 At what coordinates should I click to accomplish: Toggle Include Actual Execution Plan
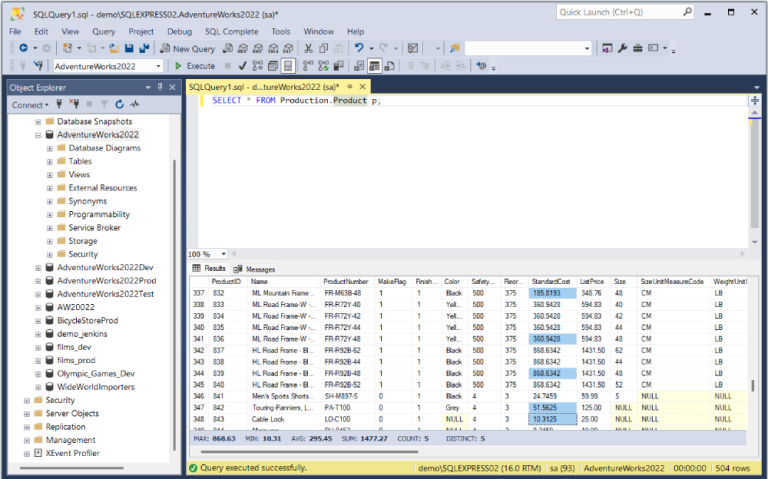click(308, 66)
